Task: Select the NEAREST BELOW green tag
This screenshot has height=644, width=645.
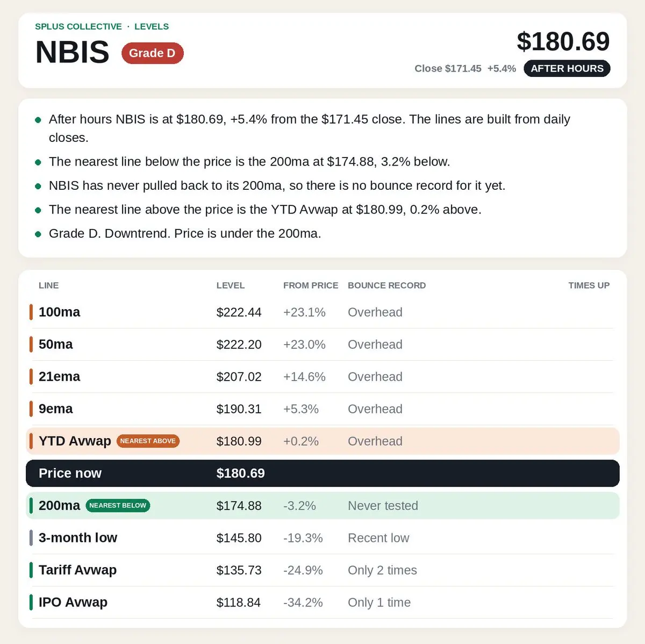Action: pyautogui.click(x=118, y=505)
